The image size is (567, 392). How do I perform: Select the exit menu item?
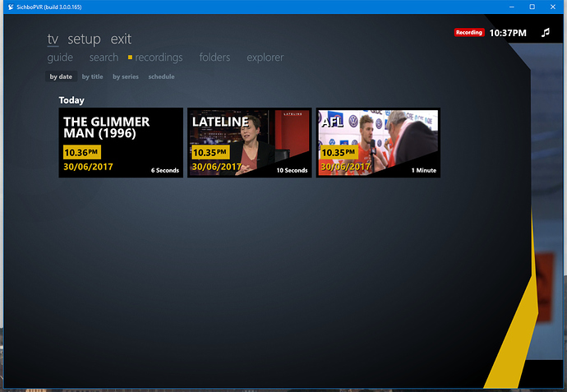pyautogui.click(x=121, y=39)
